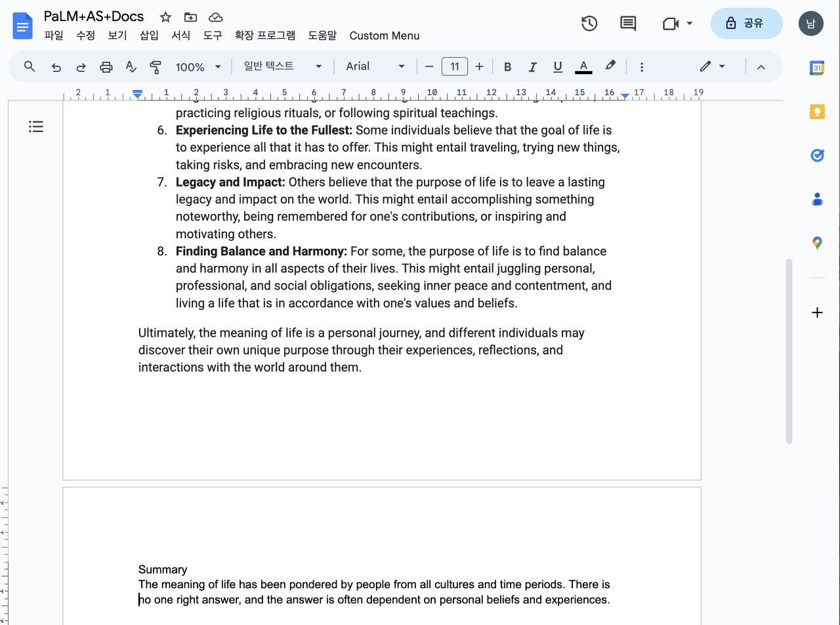This screenshot has height=625, width=840.
Task: Click the document title PaLM+AS+Docs
Action: pyautogui.click(x=94, y=16)
